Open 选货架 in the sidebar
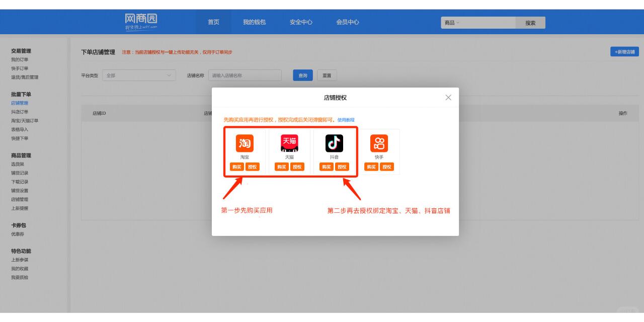Image resolution: width=644 pixels, height=322 pixels. tap(18, 164)
